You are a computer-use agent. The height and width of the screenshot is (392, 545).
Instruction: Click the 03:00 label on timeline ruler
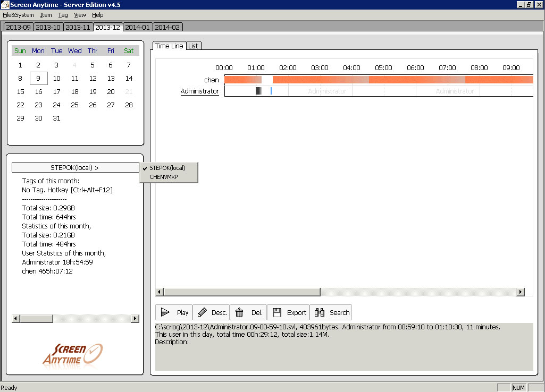click(320, 67)
